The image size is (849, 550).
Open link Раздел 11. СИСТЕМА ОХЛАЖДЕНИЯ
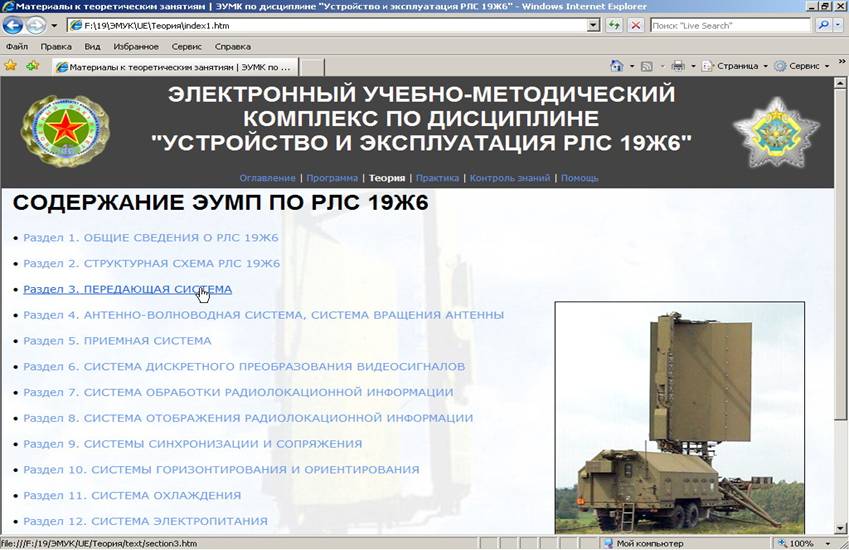(x=132, y=495)
